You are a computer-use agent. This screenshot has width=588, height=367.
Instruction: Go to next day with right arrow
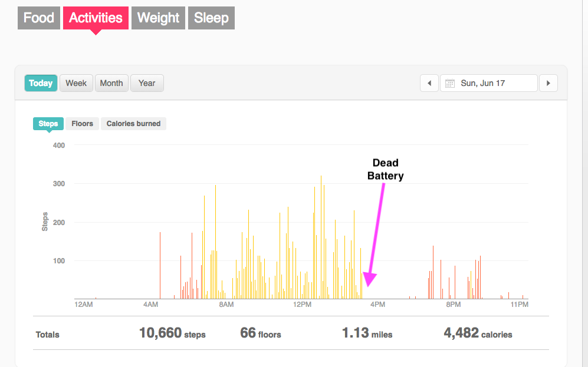[548, 83]
